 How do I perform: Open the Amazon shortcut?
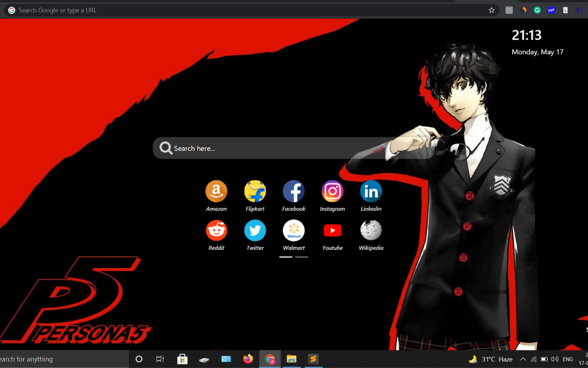(x=216, y=191)
